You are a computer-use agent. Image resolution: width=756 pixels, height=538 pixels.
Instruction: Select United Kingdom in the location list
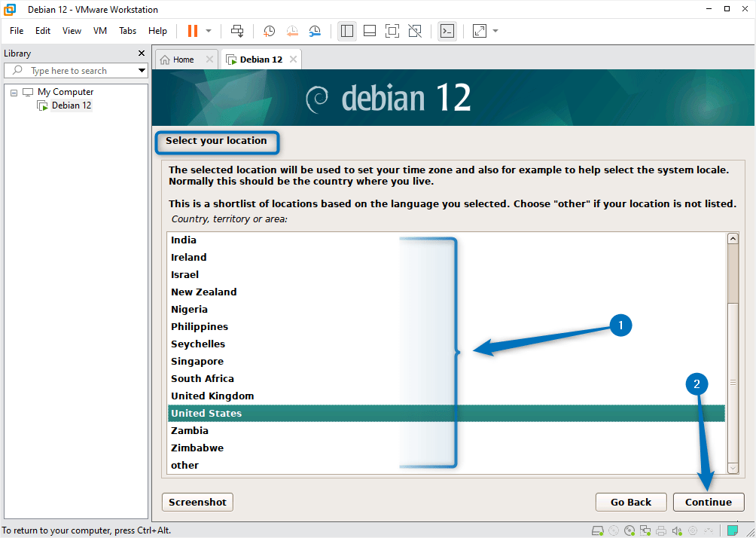(x=212, y=396)
